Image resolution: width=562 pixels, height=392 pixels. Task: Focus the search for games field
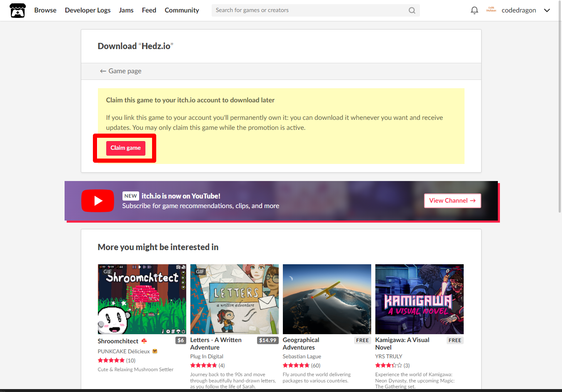(315, 10)
